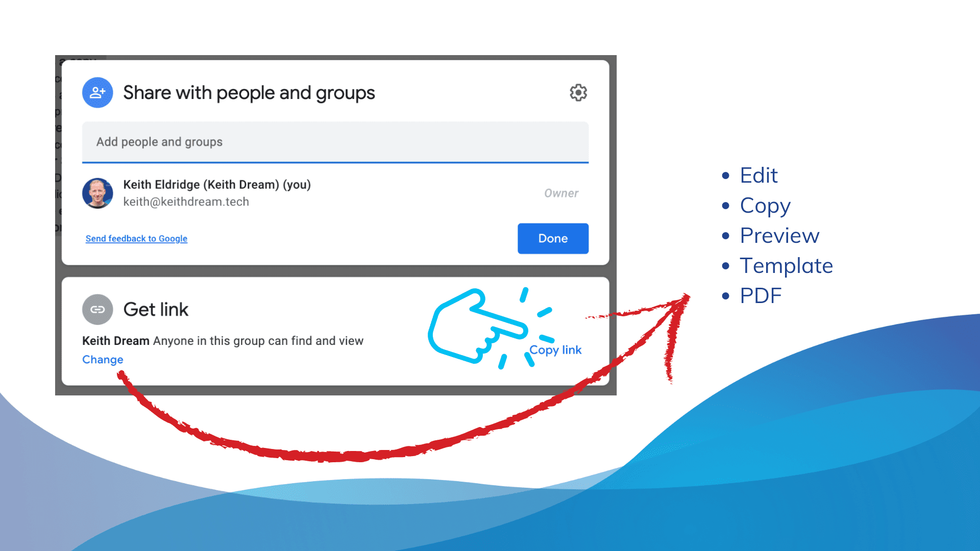Click Change to modify link permissions

tap(103, 359)
